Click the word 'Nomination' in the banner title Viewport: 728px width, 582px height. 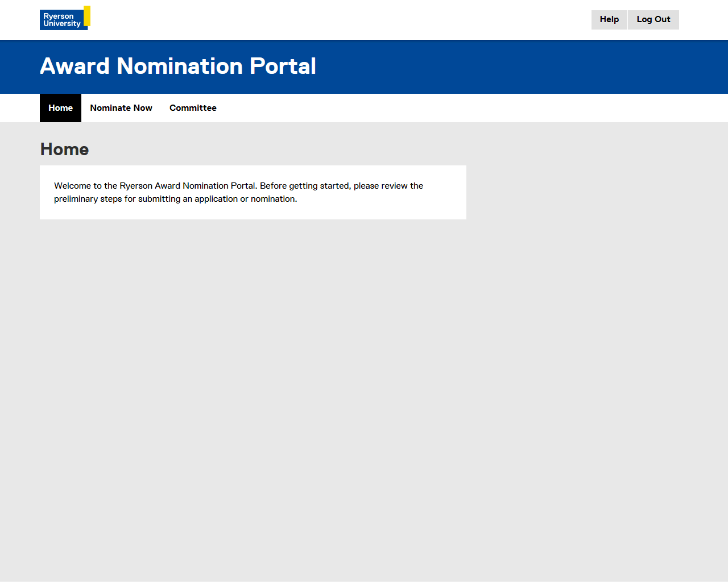click(180, 66)
